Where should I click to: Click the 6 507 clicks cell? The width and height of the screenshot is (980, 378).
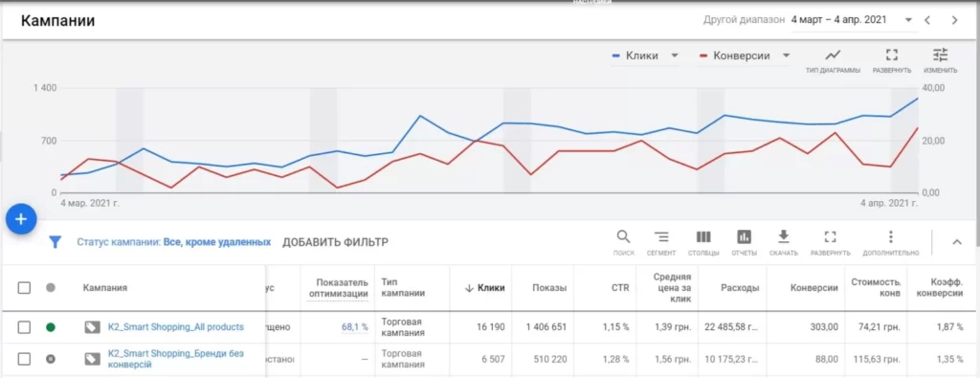[492, 359]
